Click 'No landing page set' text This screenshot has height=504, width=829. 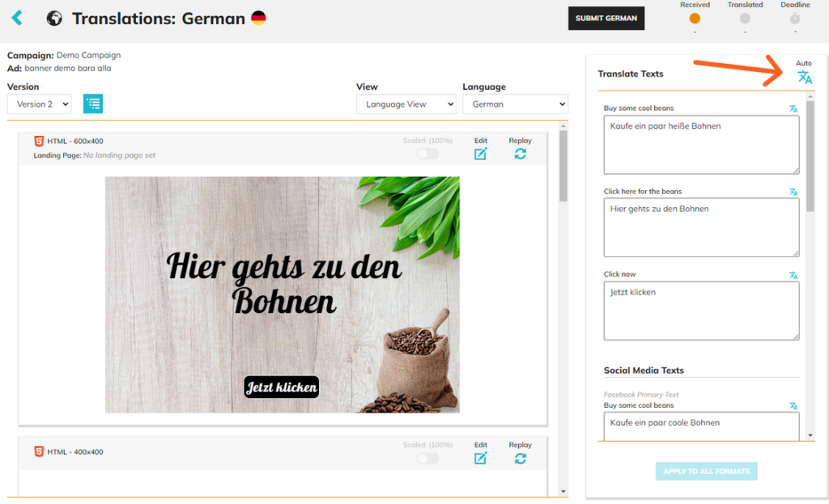pos(120,155)
